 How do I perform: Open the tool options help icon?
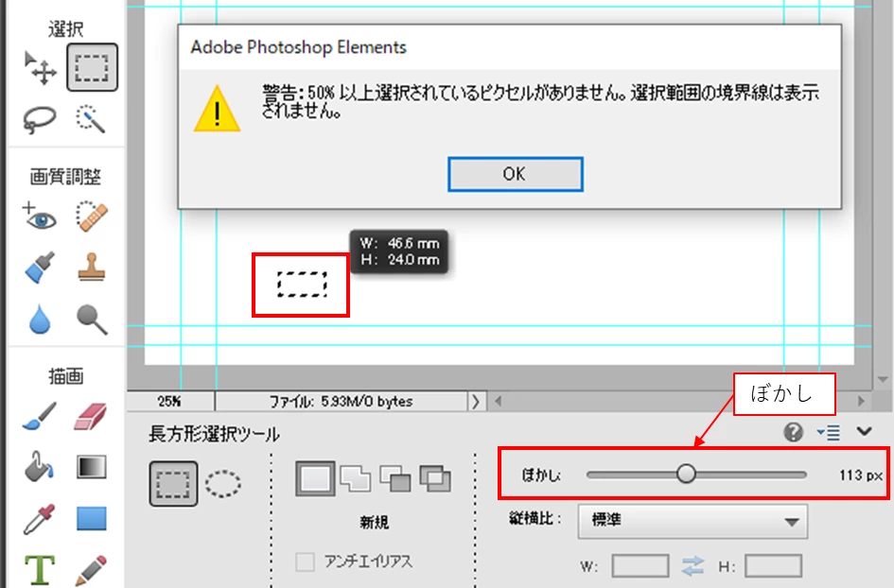click(x=793, y=432)
